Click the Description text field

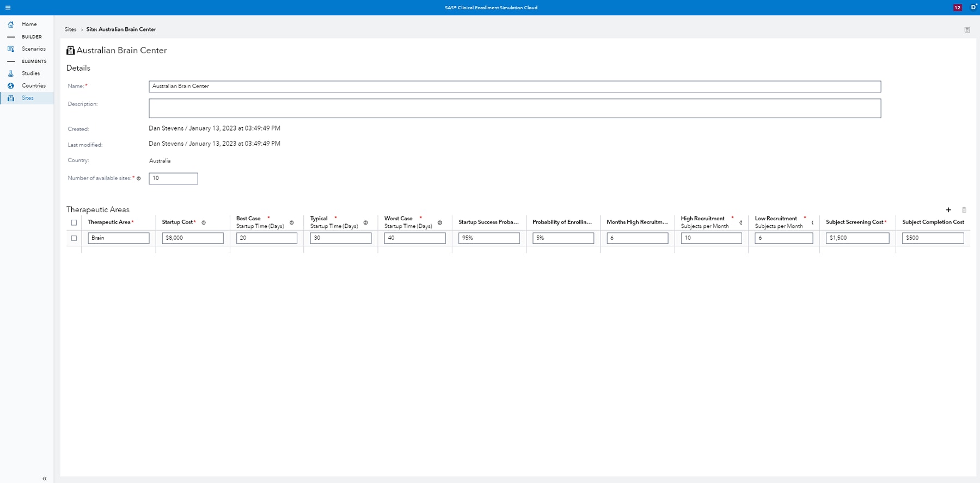(514, 108)
